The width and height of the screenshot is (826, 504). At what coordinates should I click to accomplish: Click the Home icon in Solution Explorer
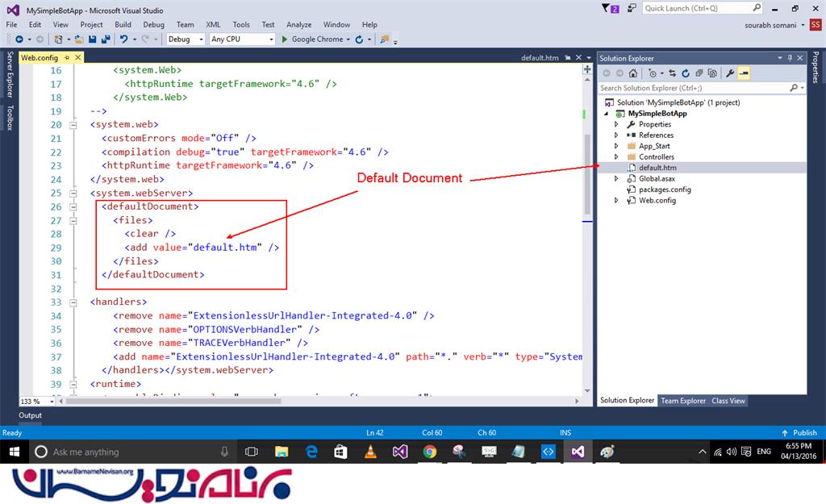coord(633,73)
